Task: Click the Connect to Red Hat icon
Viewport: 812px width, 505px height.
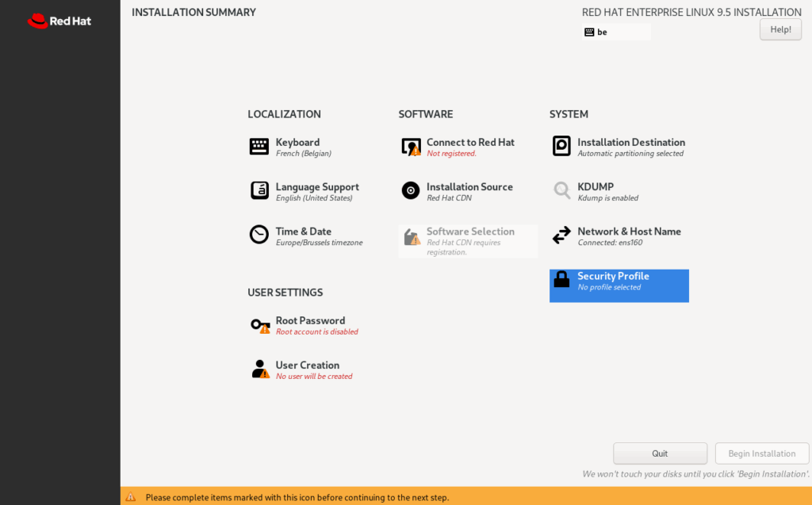Action: [411, 147]
